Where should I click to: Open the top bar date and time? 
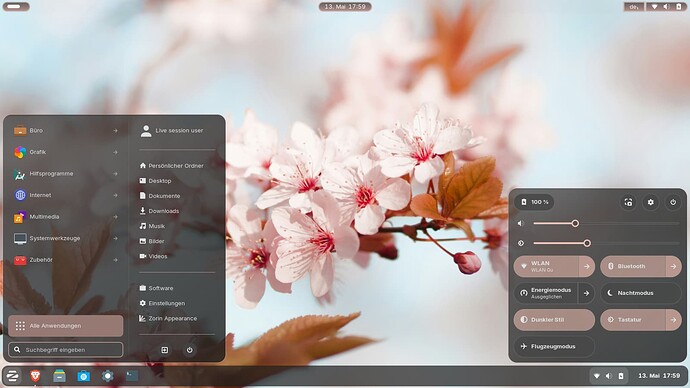[345, 7]
